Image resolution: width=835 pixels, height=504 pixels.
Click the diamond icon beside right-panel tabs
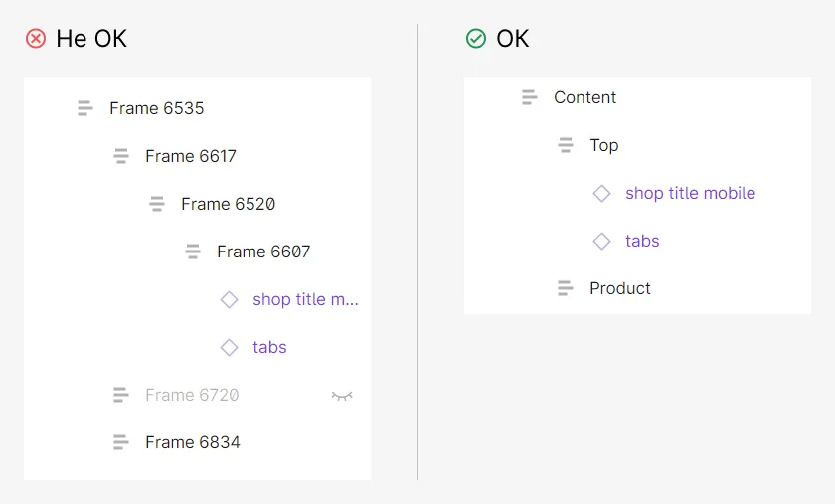click(x=601, y=241)
